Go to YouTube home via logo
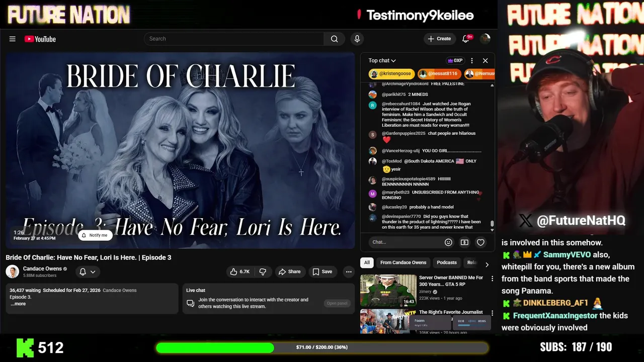 pos(40,39)
